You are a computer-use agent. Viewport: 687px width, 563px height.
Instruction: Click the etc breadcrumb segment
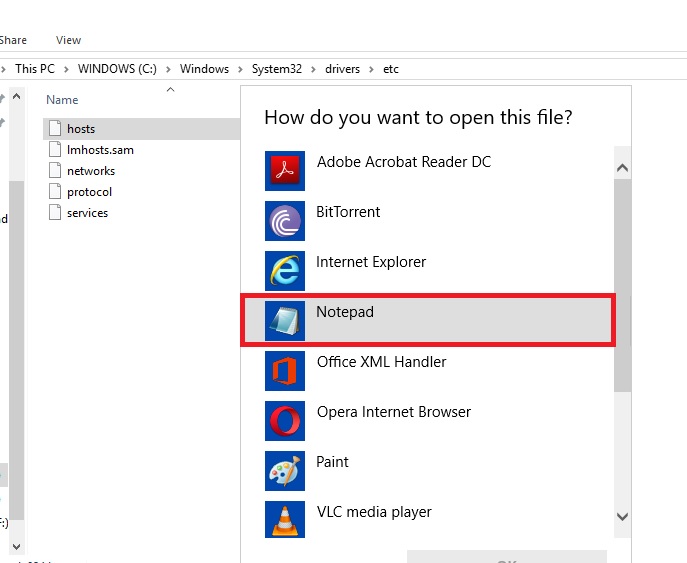[x=391, y=69]
